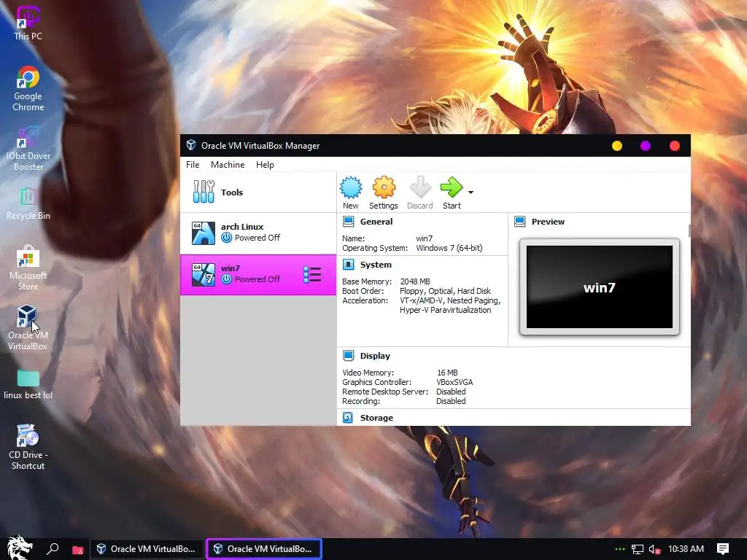Select the Tools entry in the sidebar
This screenshot has width=747, height=560.
coord(258,192)
